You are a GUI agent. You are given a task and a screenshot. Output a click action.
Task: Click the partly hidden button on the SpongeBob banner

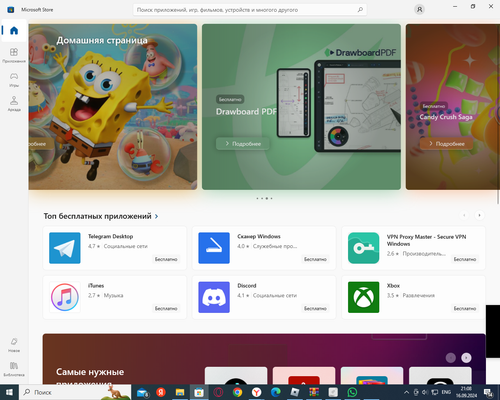[41, 144]
